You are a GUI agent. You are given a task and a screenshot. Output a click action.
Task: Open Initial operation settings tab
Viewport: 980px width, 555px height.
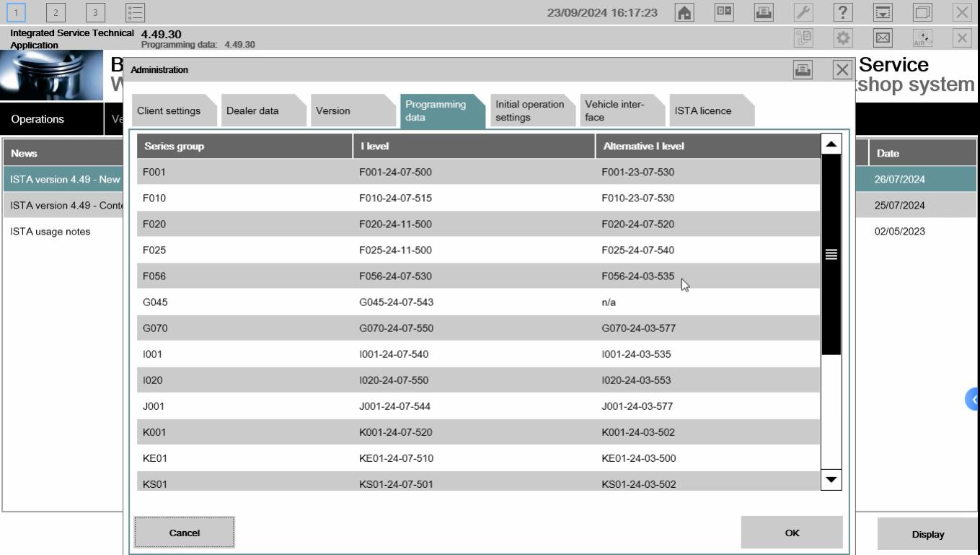coord(532,111)
